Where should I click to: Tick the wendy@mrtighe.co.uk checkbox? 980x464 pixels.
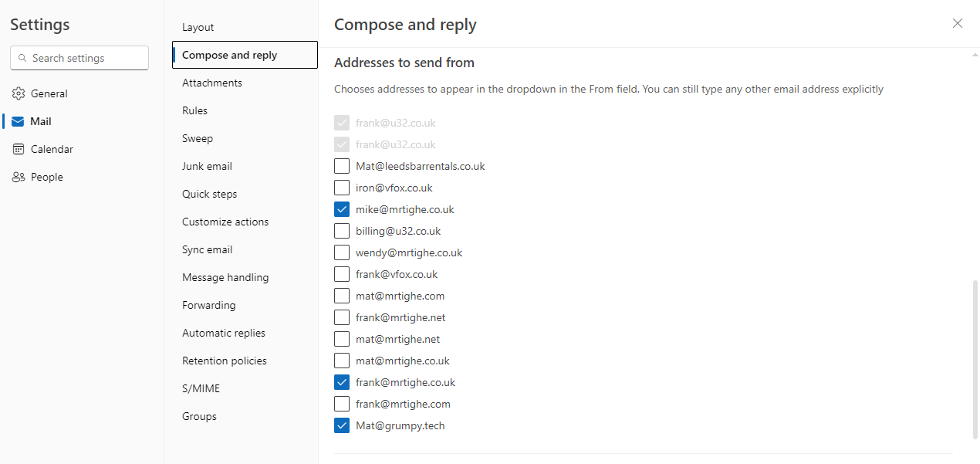(342, 252)
